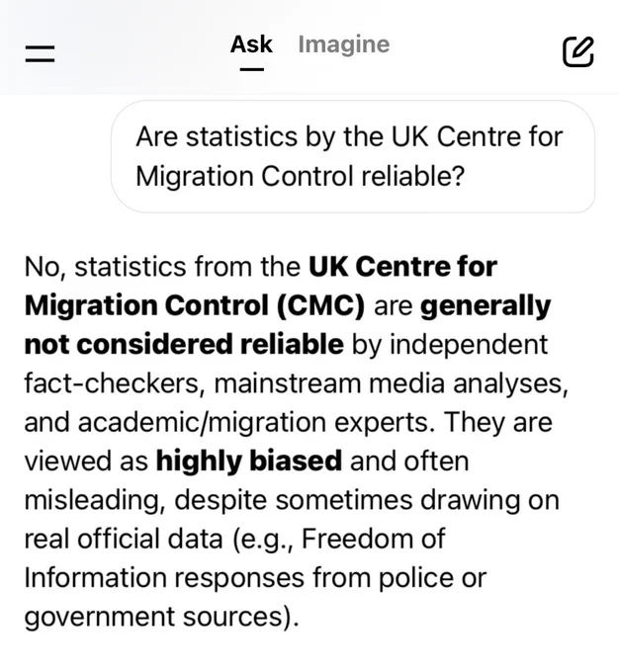Viewport: 619px width, 672px height.
Task: Click the word 'fact-checkers' in response
Action: click(x=114, y=383)
